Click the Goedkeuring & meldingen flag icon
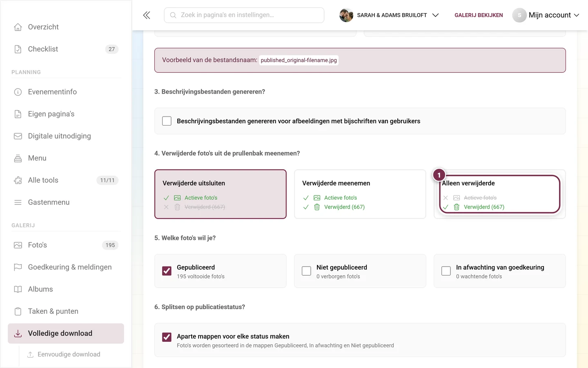 [x=18, y=267]
